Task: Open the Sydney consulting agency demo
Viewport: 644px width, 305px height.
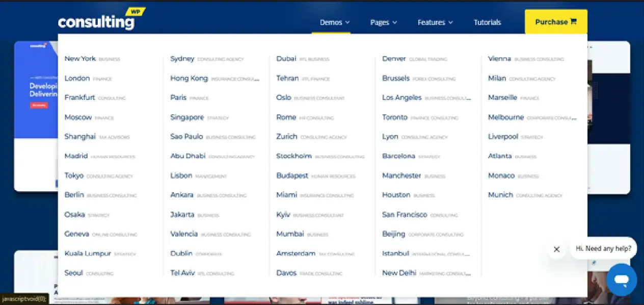Action: (x=207, y=59)
